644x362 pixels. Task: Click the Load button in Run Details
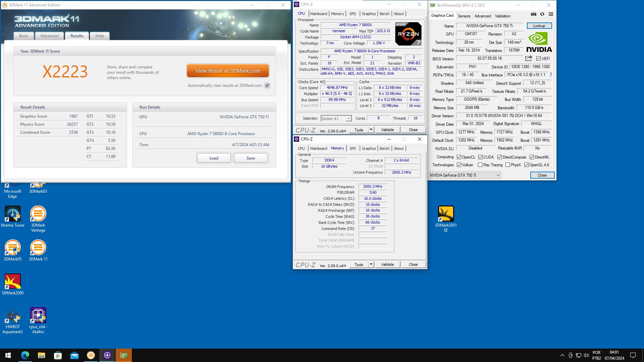pos(214,158)
